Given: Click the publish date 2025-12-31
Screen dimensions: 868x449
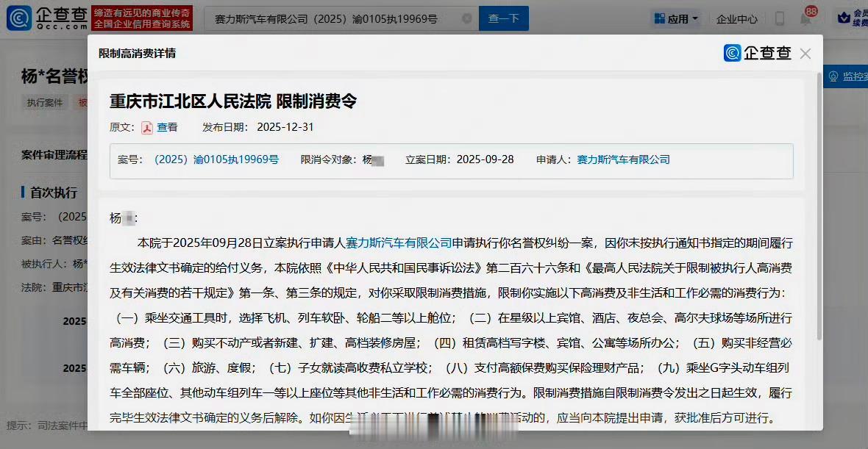Looking at the screenshot, I should click(x=285, y=127).
